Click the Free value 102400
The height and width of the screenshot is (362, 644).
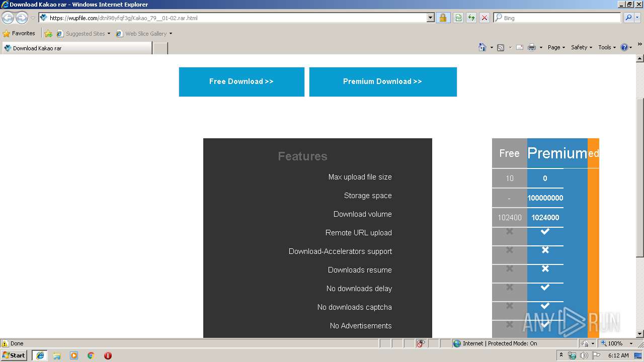pos(510,218)
